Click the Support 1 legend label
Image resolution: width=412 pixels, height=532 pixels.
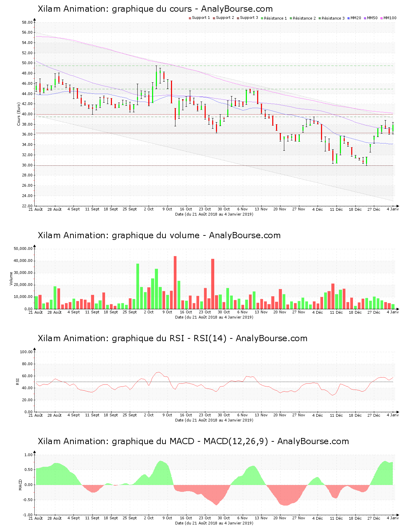tap(201, 18)
